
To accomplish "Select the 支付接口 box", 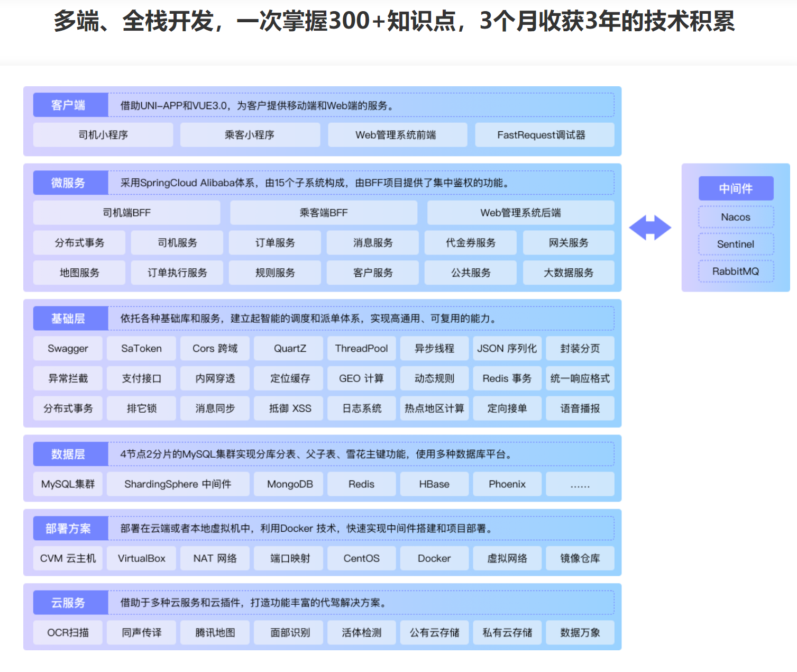I will (141, 378).
